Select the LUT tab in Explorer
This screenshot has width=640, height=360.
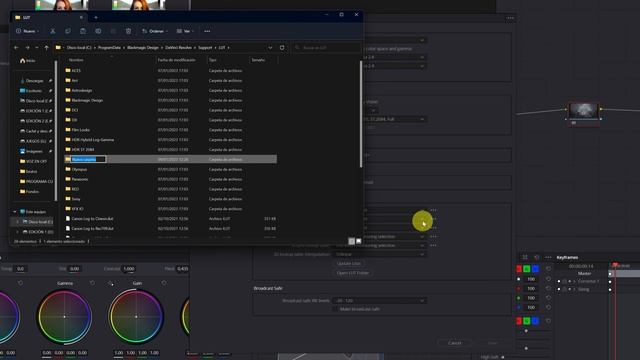(49, 18)
